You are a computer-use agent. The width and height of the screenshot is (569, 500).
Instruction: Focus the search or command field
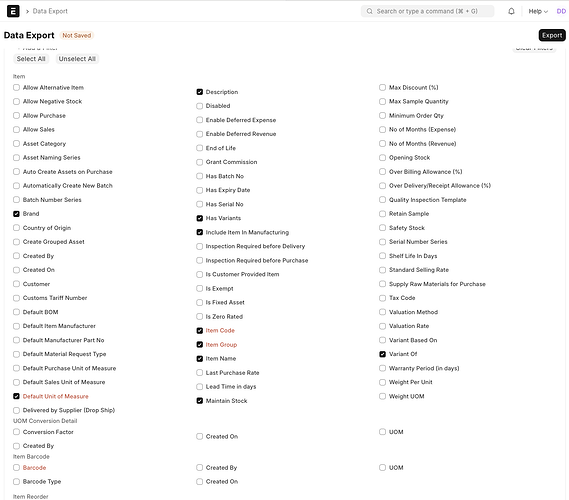click(x=427, y=11)
